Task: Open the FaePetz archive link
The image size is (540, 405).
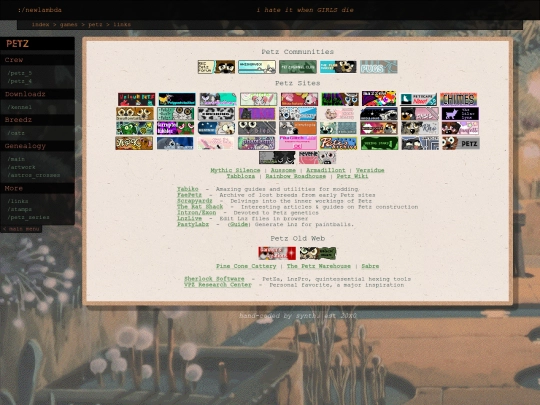Action: [x=189, y=195]
